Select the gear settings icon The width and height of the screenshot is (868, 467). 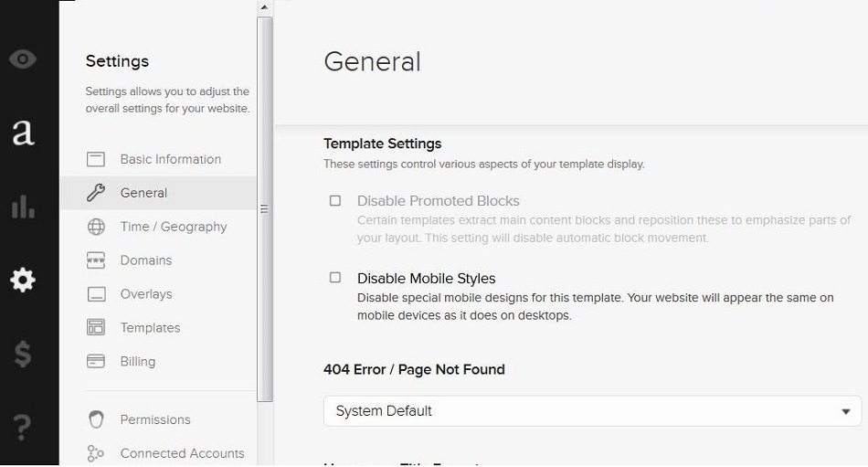tap(23, 280)
